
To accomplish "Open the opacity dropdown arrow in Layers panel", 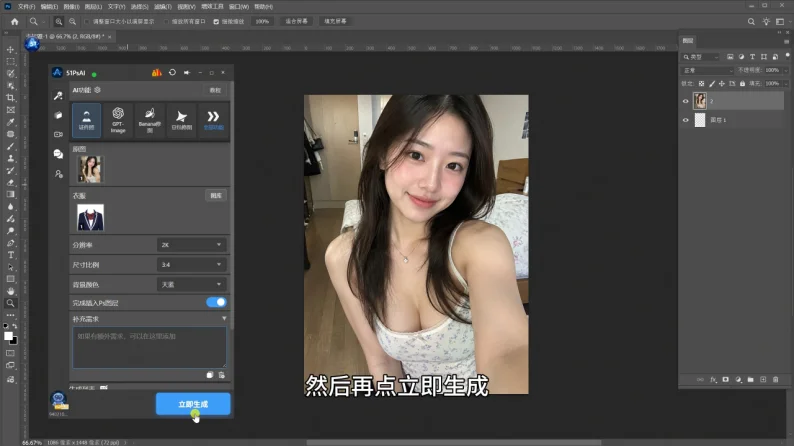I will 785,70.
